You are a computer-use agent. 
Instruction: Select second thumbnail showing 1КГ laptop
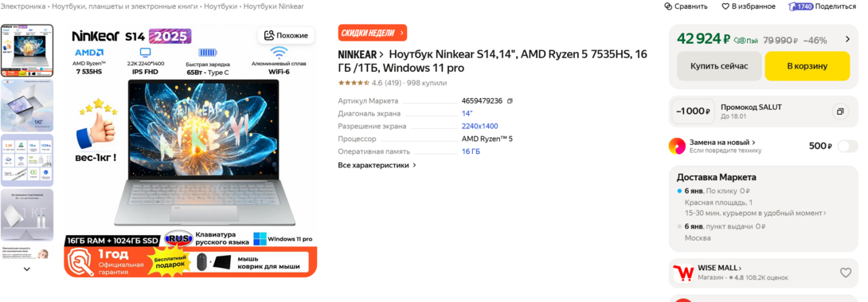point(27,105)
